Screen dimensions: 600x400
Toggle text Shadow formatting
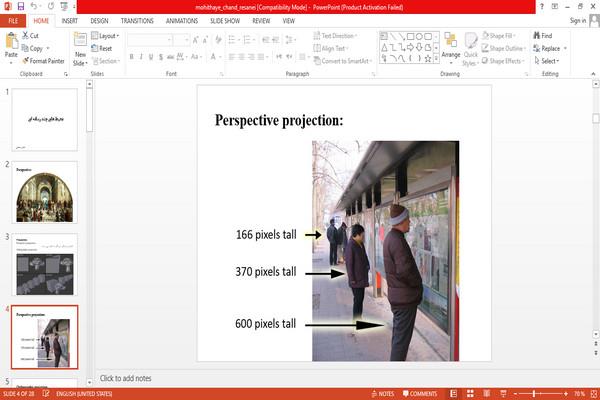click(x=161, y=57)
